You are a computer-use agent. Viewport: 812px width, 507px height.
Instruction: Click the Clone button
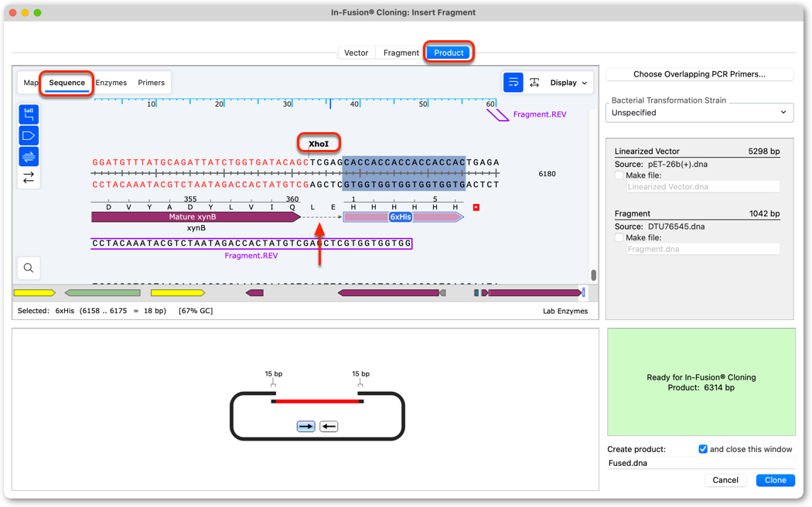click(775, 480)
